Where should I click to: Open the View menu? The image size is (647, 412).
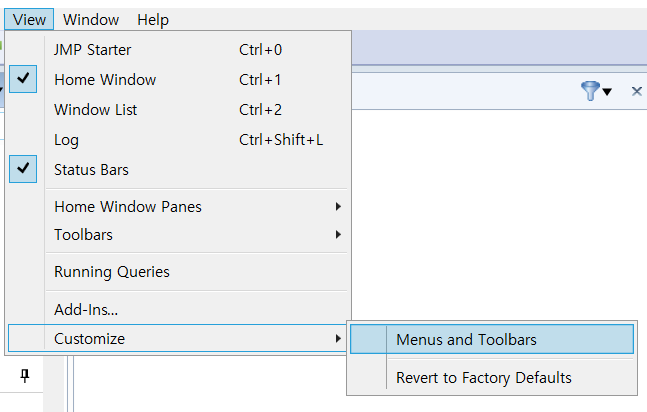click(x=29, y=19)
